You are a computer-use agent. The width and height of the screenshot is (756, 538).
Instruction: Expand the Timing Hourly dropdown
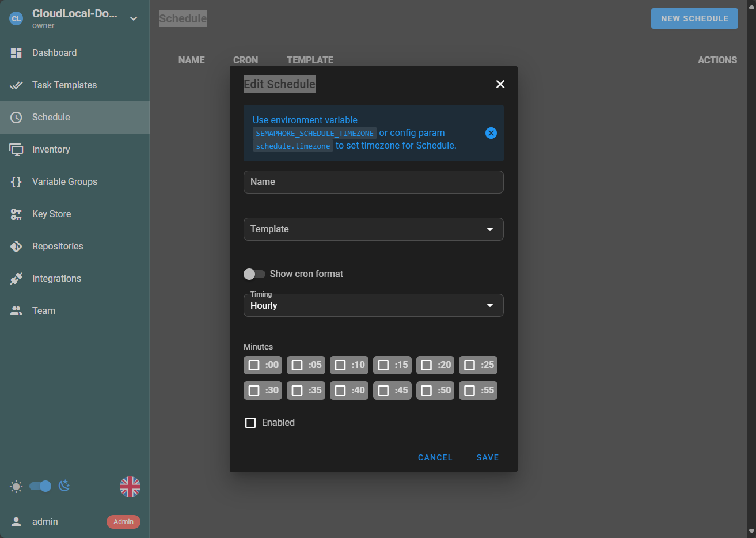(x=374, y=305)
